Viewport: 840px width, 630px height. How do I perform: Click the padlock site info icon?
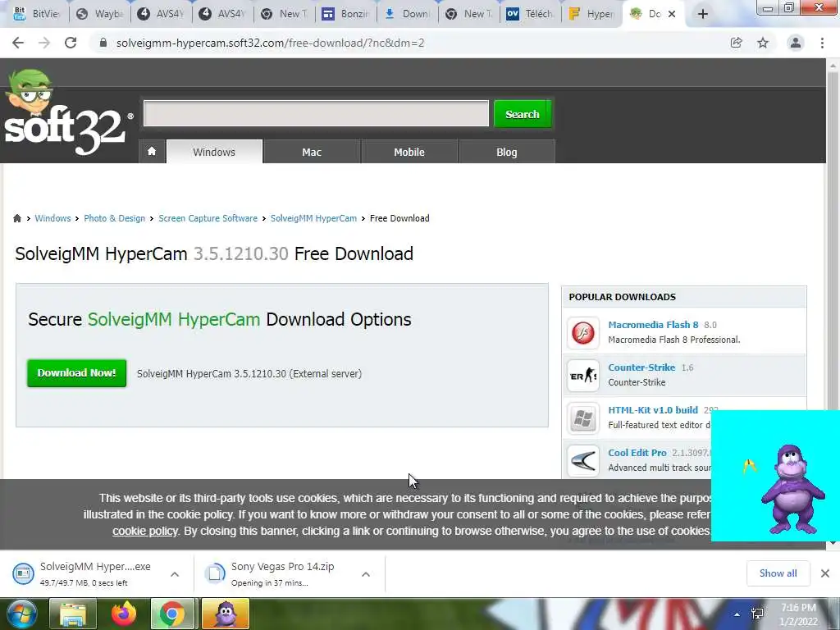coord(103,43)
